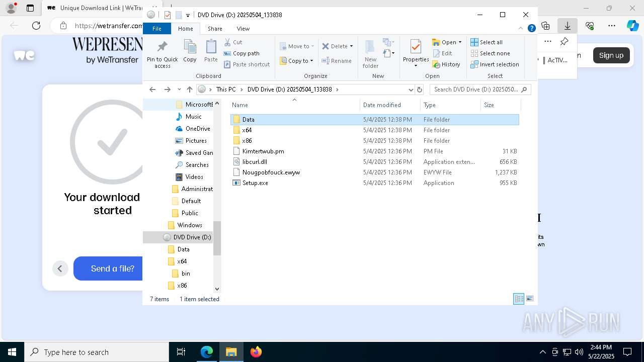Viewport: 644px width, 362px height.
Task: Open the Quick Access Toolbar customize dropdown
Action: tap(188, 15)
